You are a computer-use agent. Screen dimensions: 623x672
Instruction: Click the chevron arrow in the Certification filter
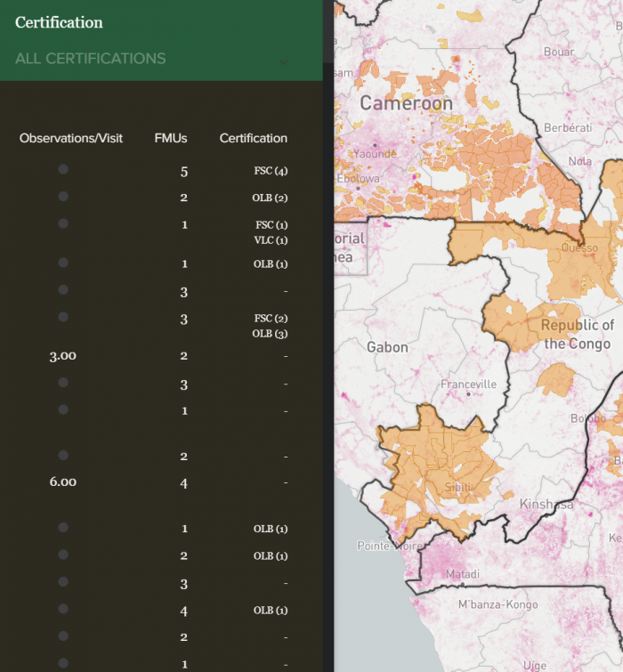(x=283, y=62)
